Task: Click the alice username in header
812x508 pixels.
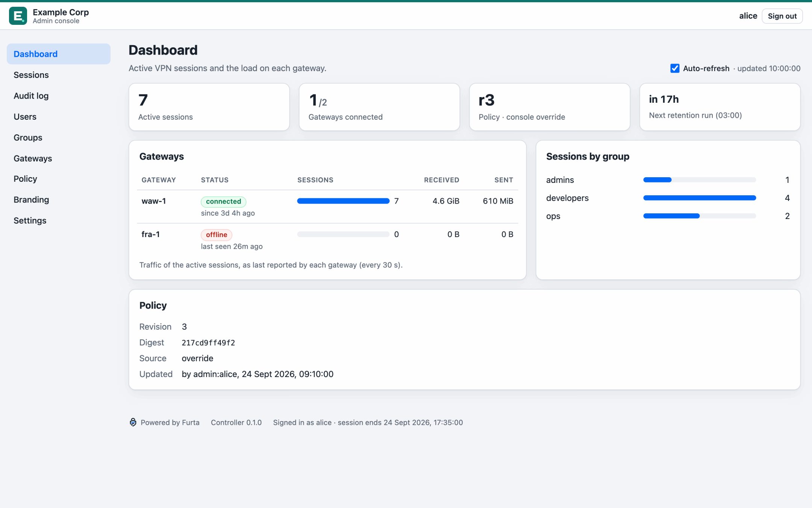Action: pyautogui.click(x=748, y=16)
